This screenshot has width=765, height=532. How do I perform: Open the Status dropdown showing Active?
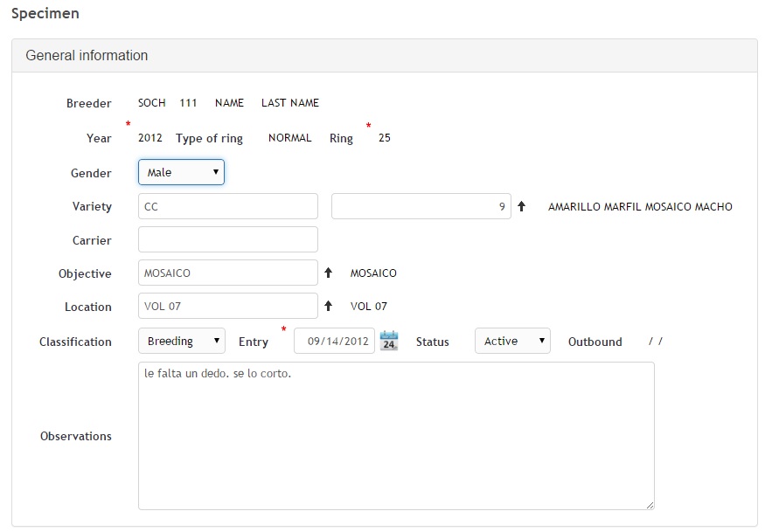point(512,341)
